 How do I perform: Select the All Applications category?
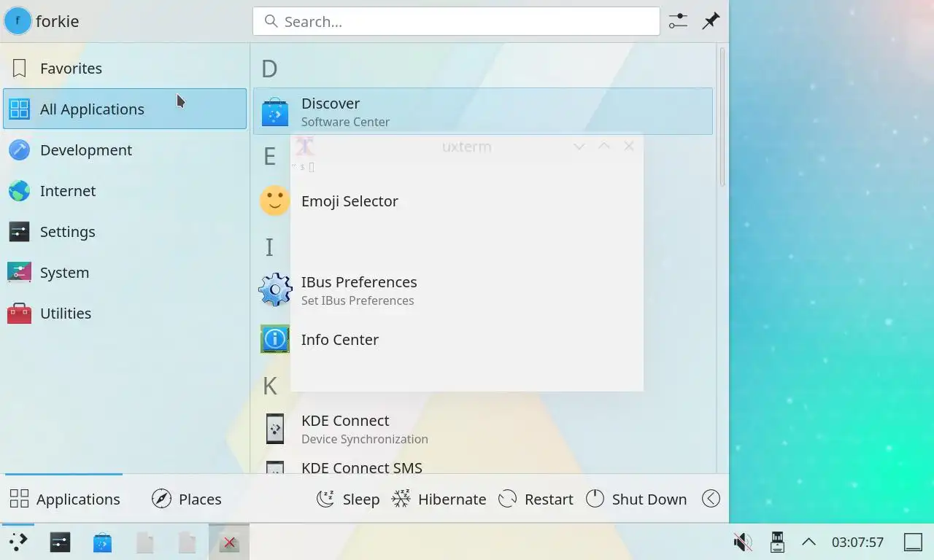click(x=124, y=109)
